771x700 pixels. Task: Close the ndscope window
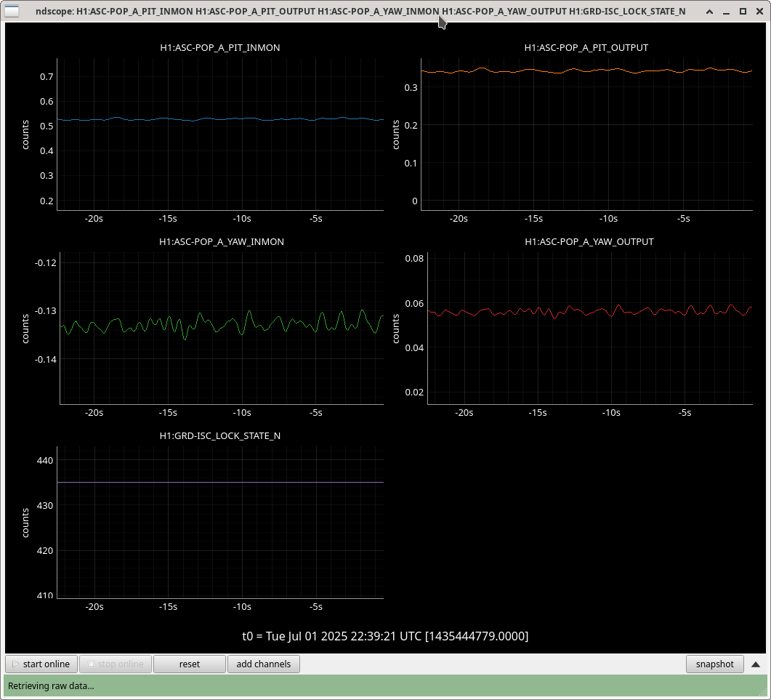(x=759, y=12)
